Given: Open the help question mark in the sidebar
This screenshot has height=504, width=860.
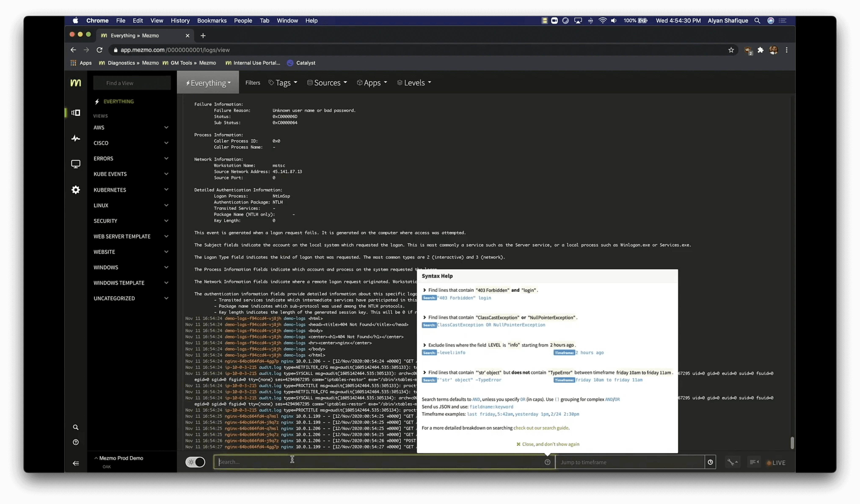Looking at the screenshot, I should [x=75, y=442].
